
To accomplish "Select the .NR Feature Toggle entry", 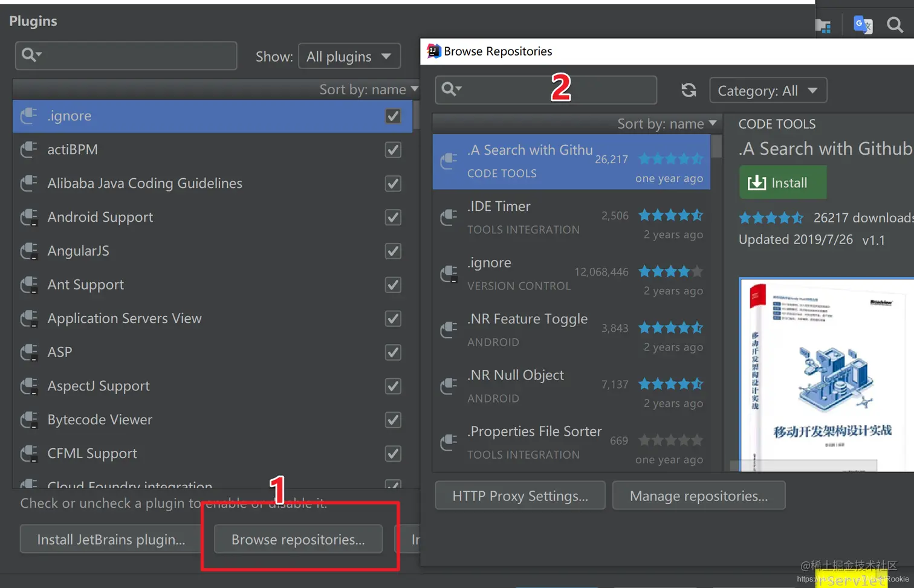I will pyautogui.click(x=571, y=331).
